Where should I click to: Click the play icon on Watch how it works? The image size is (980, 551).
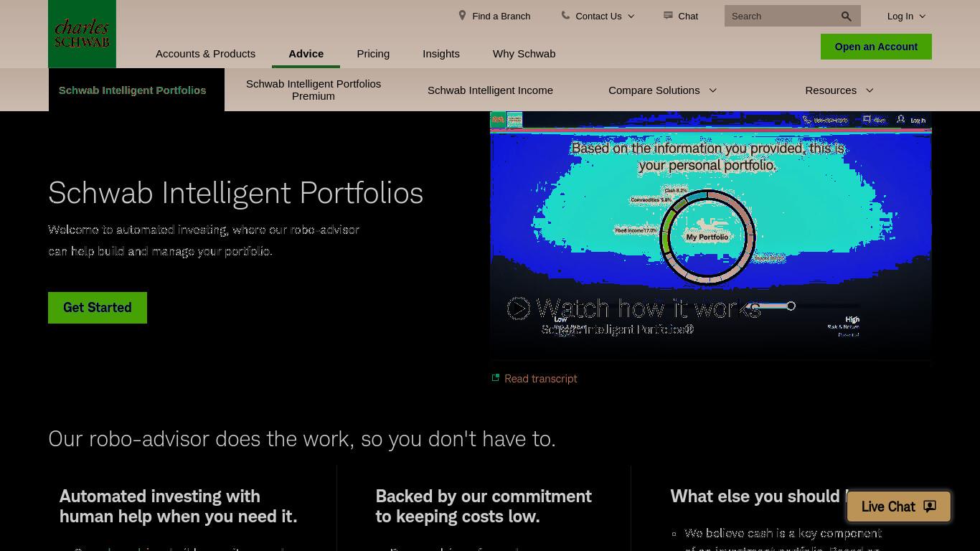click(519, 309)
